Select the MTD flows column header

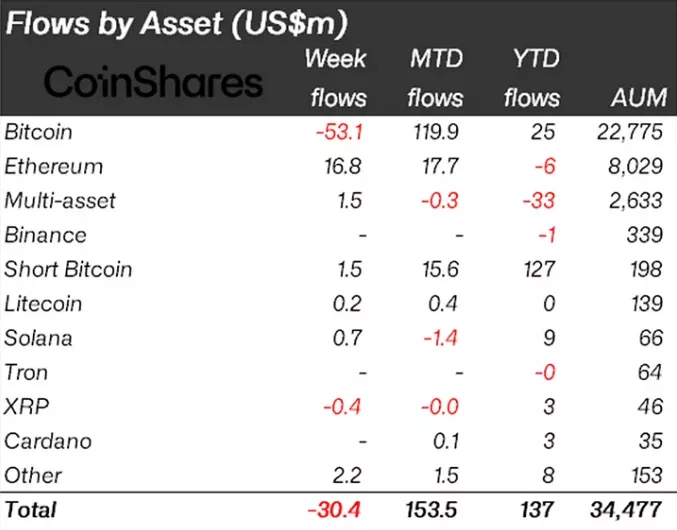click(436, 77)
